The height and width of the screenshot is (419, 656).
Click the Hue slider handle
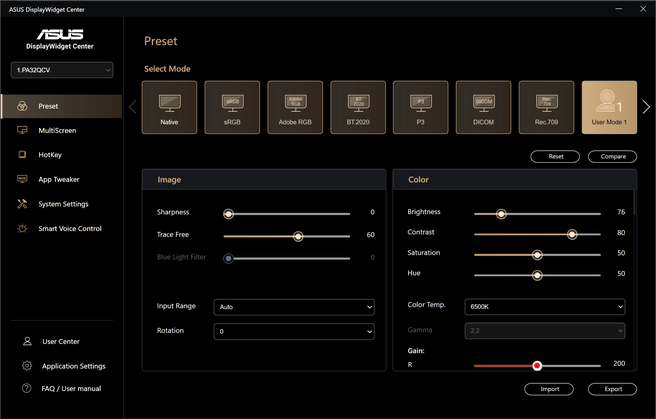[x=537, y=275]
